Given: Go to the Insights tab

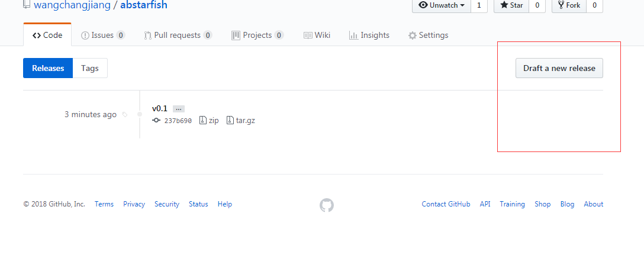Looking at the screenshot, I should (x=369, y=35).
